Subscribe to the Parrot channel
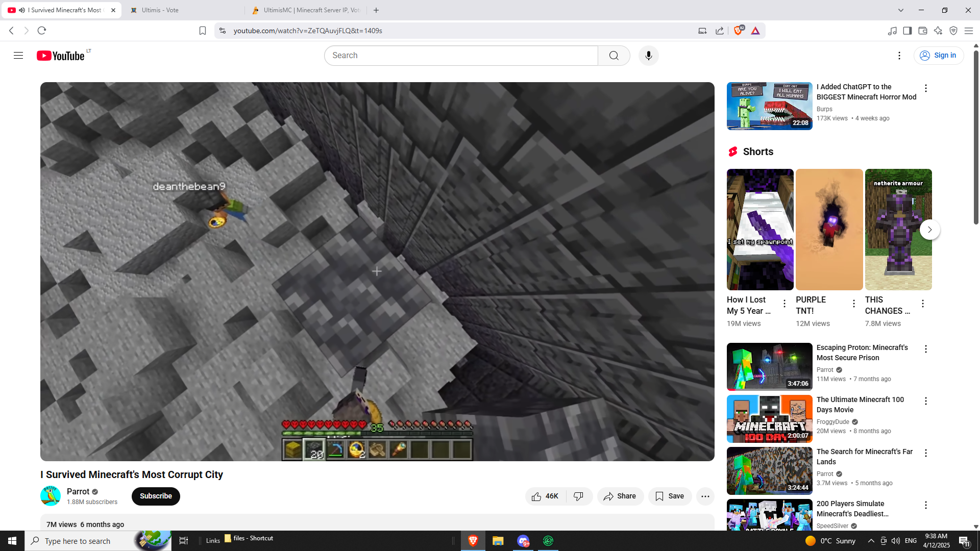 156,496
